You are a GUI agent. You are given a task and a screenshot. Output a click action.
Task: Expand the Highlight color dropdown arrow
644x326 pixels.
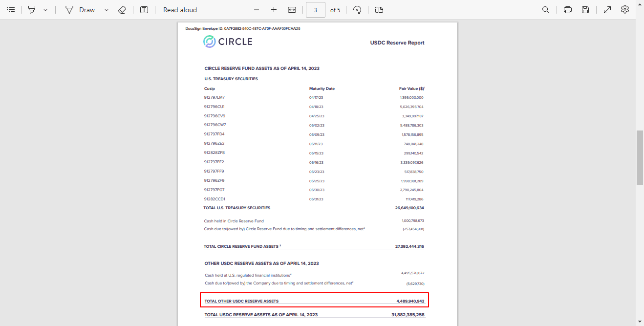(45, 10)
